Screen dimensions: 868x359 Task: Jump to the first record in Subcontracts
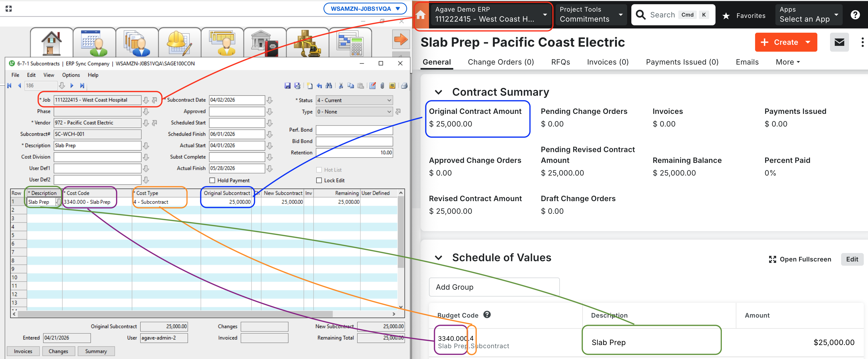pos(9,86)
